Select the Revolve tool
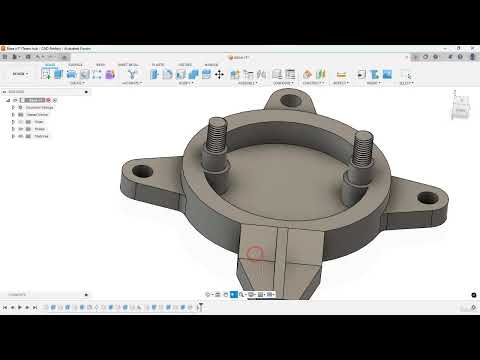Viewport: 480px width, 360px height. pos(71,74)
